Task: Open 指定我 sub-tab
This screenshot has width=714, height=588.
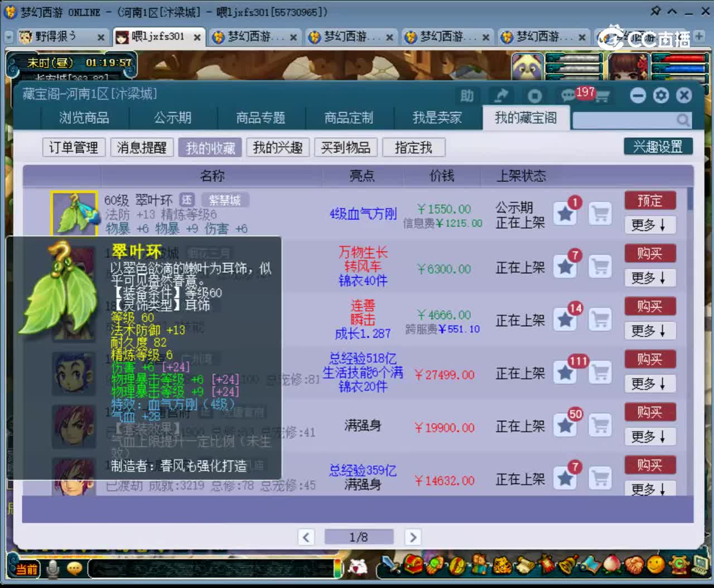Action: (414, 147)
